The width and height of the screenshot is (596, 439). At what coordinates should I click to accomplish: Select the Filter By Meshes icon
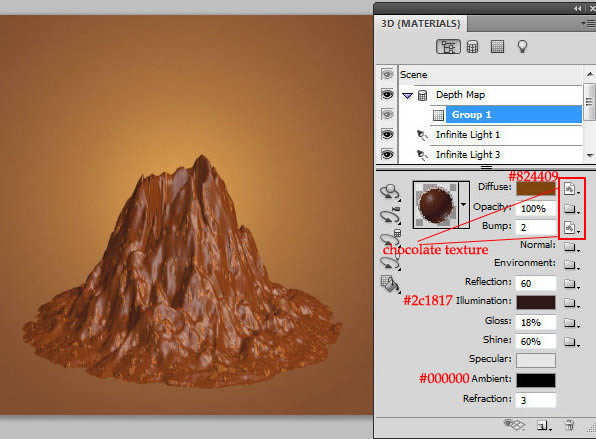click(x=472, y=47)
